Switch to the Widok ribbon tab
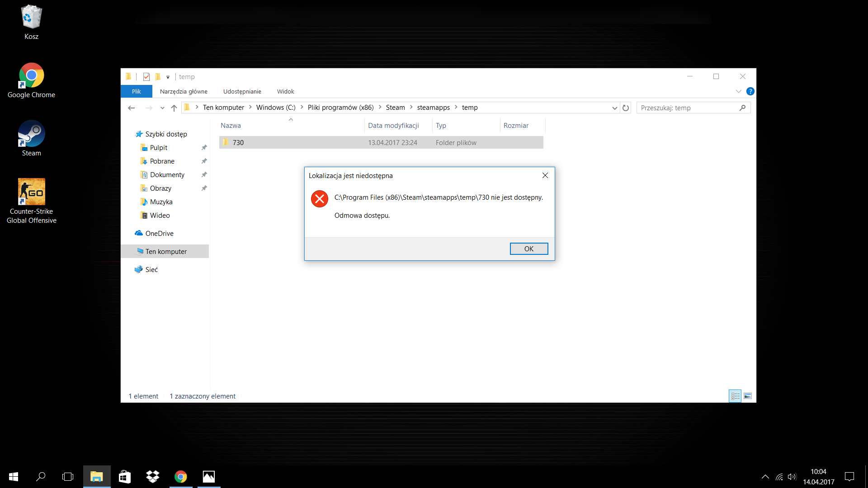Viewport: 868px width, 488px height. coord(285,91)
